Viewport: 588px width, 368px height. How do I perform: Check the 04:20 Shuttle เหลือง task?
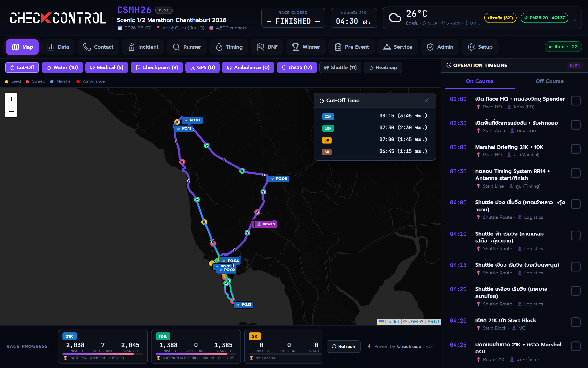point(576,291)
